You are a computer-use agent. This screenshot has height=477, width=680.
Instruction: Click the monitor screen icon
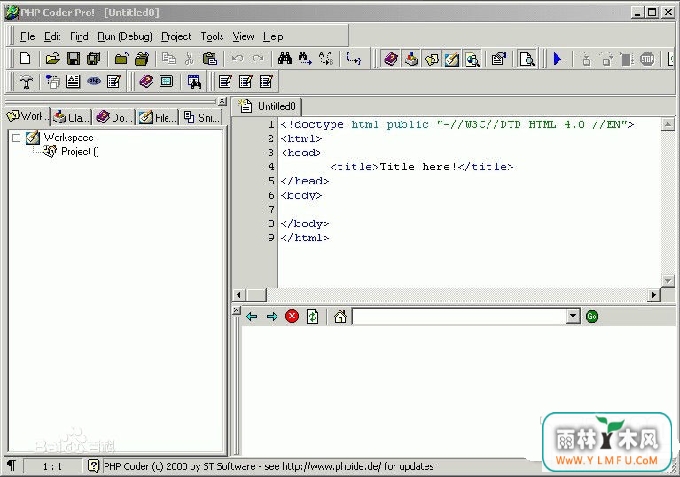[167, 81]
